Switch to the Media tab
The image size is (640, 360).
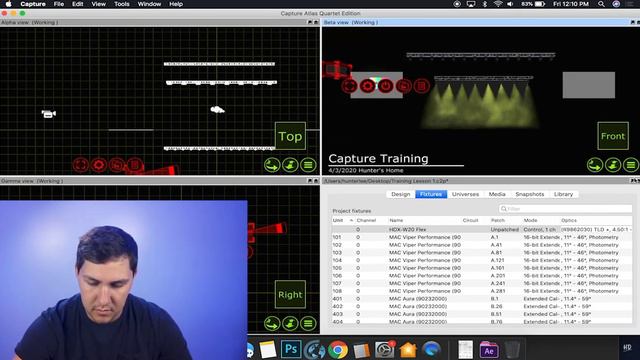point(497,194)
